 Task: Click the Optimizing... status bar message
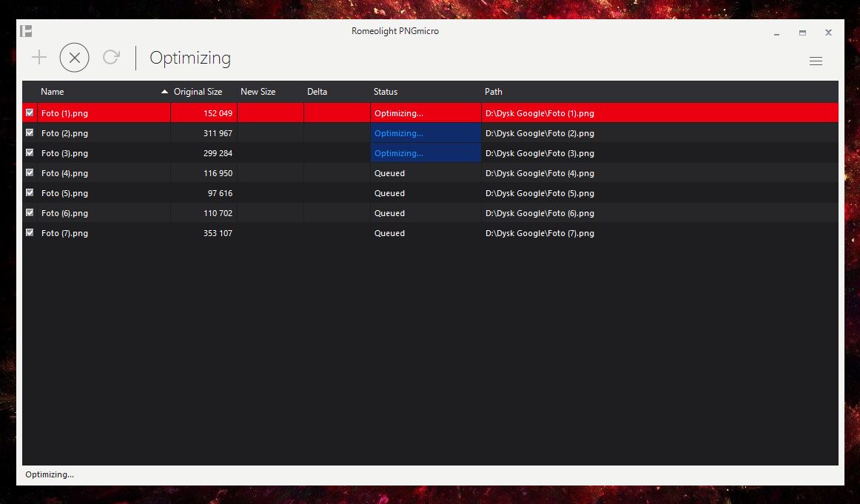click(x=50, y=474)
